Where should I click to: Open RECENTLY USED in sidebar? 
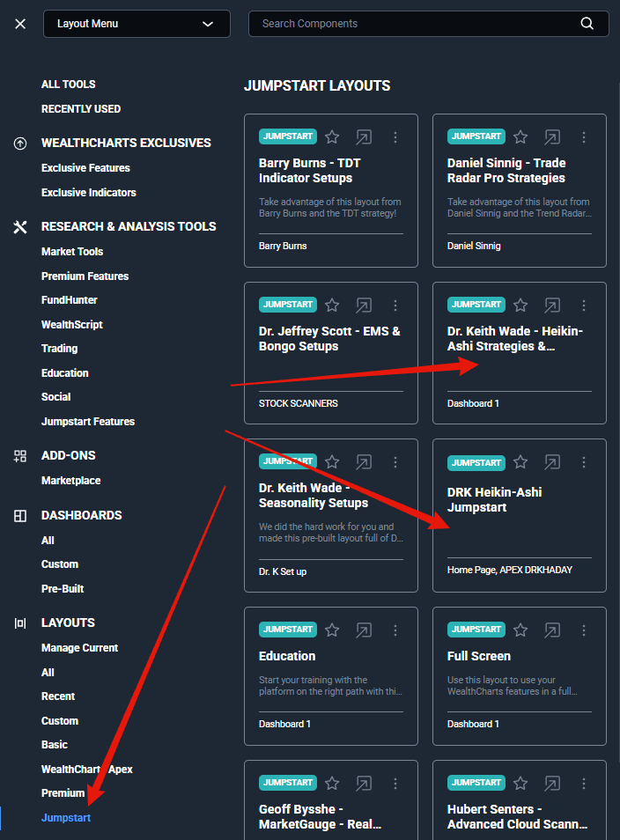point(81,109)
